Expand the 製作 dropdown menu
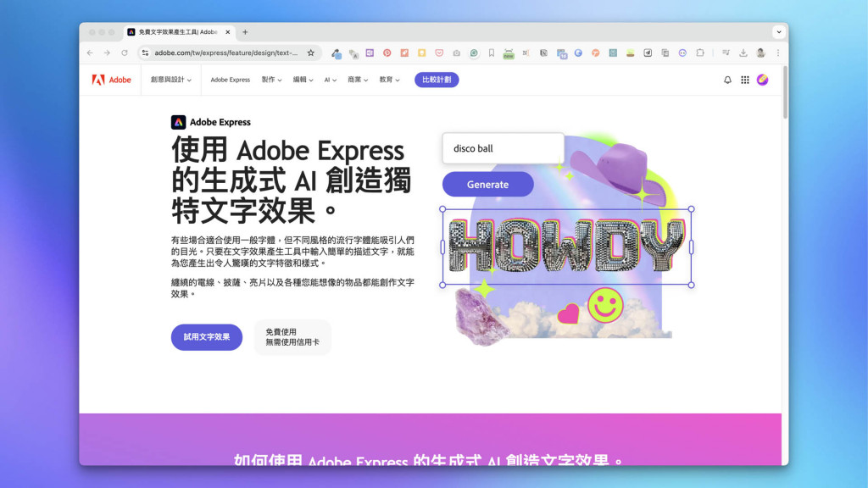Screen dimensions: 868x488 271,80
